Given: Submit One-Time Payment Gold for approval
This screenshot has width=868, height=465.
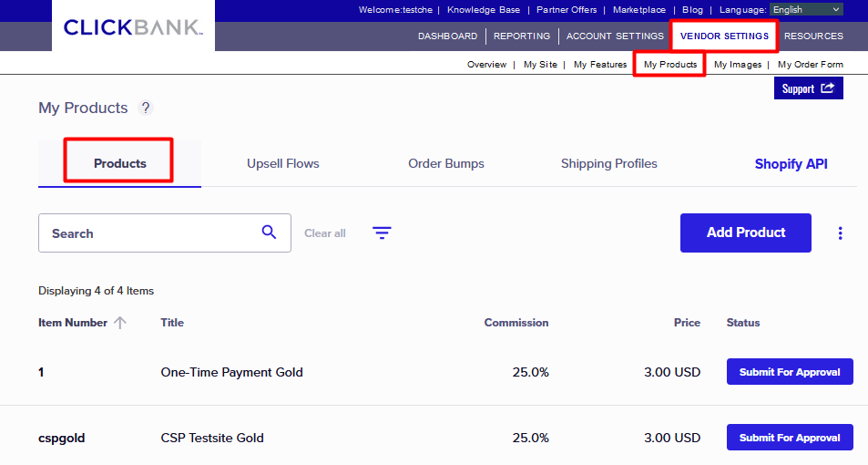Looking at the screenshot, I should (790, 372).
